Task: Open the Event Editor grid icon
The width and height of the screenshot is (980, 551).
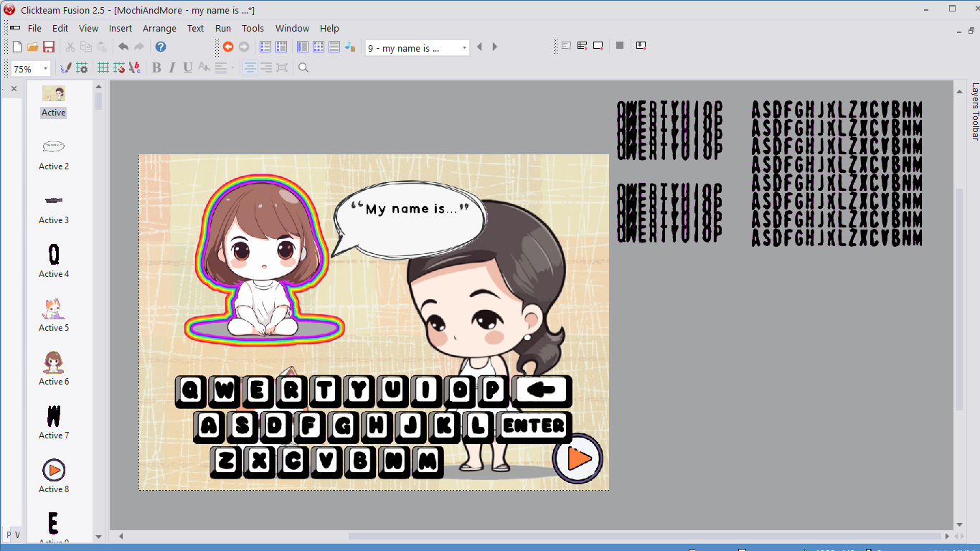Action: (319, 47)
